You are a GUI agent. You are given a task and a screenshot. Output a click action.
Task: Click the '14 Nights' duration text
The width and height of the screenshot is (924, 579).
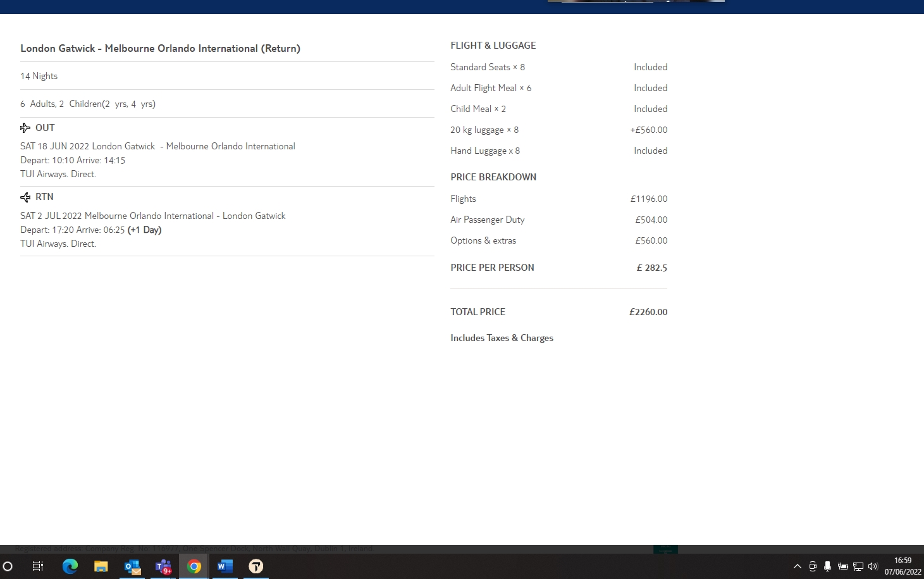click(x=39, y=76)
